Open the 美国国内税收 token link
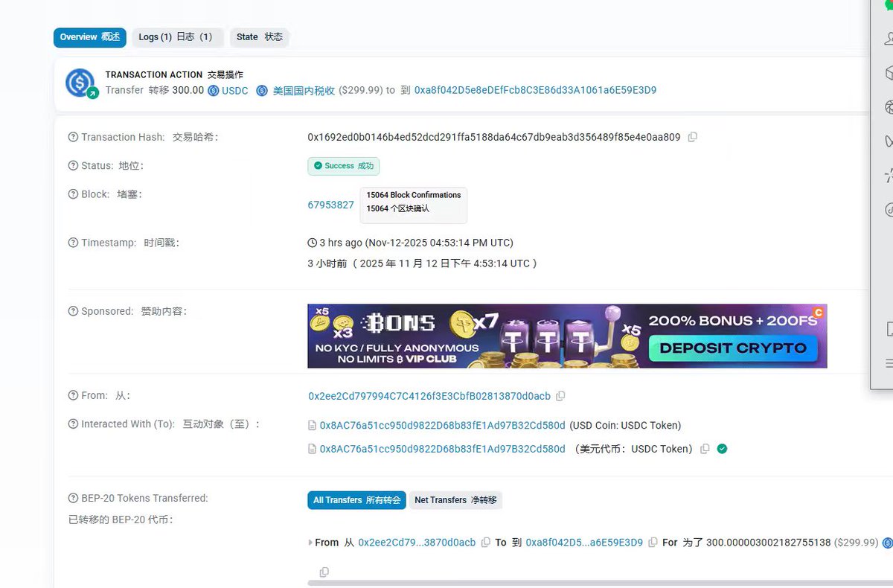The width and height of the screenshot is (893, 588). (x=304, y=91)
